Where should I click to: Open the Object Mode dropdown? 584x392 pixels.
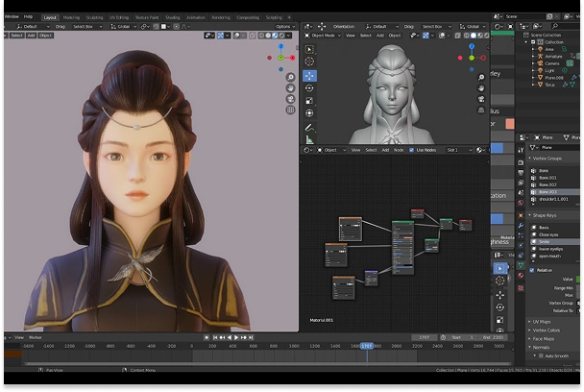tap(322, 36)
